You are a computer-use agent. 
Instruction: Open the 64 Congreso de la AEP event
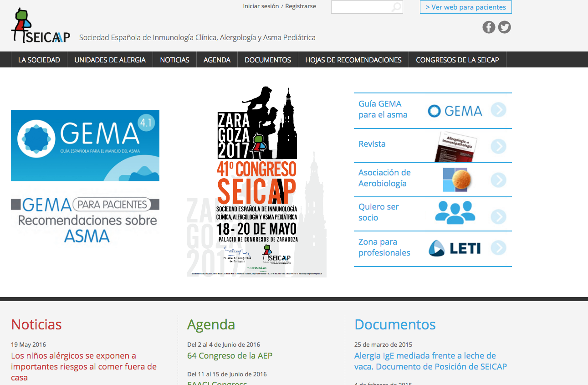(x=230, y=356)
